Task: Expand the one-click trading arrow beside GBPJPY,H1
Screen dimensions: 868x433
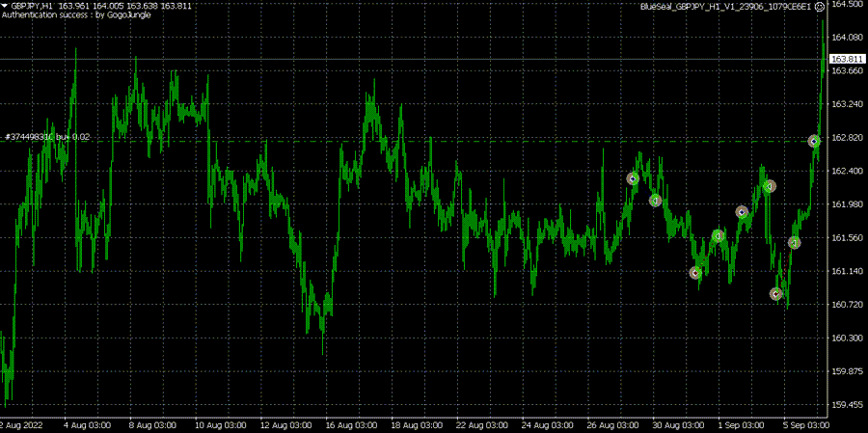Action: 6,6
